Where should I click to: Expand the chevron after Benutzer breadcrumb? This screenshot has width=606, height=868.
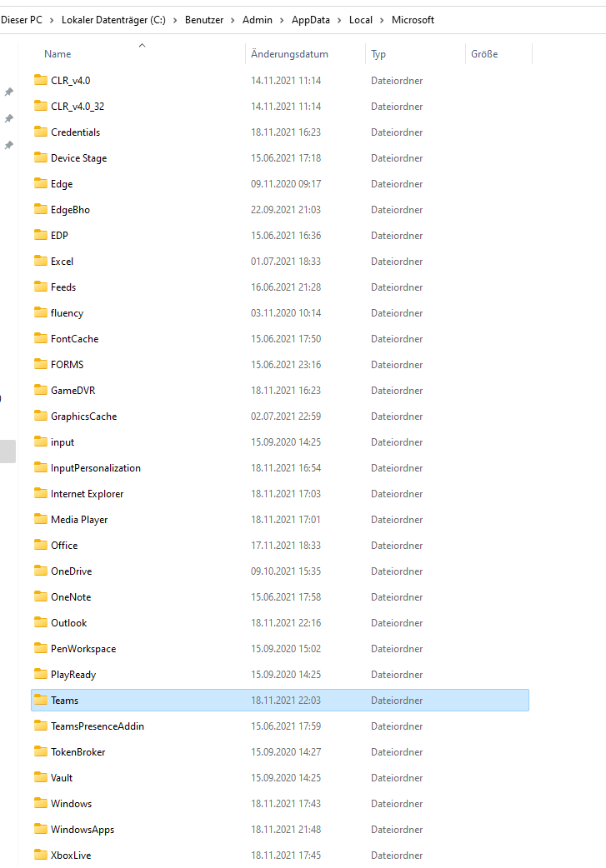(233, 20)
